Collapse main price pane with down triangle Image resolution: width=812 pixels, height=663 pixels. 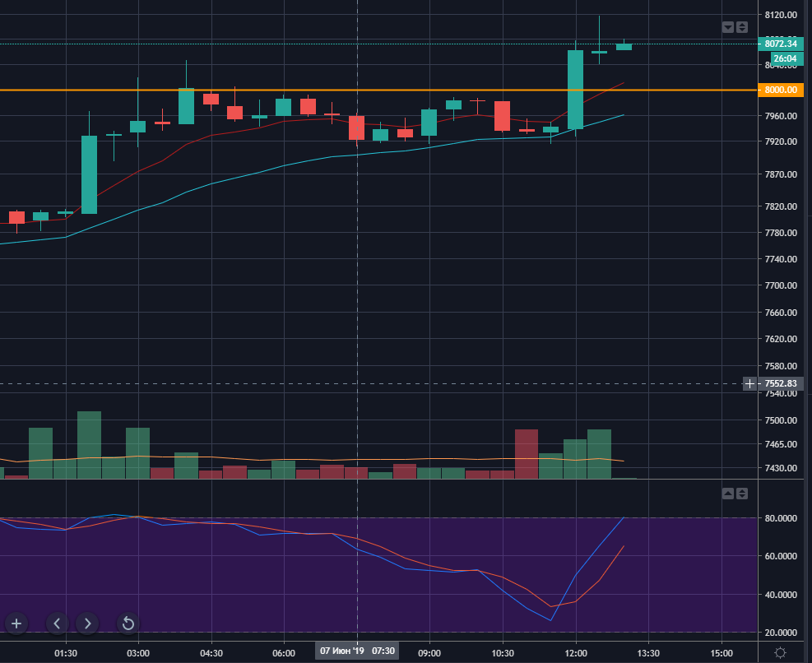tap(728, 27)
